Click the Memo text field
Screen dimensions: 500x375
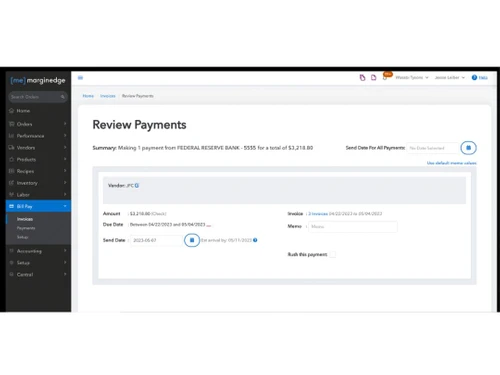point(353,227)
